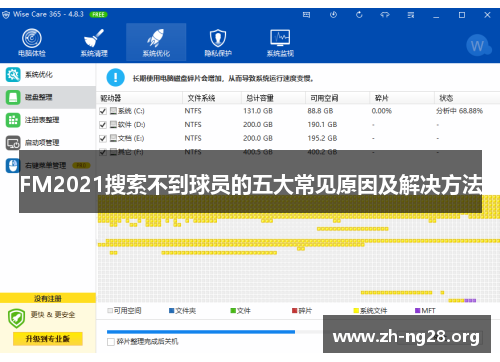Click the 磁盘整理 disk sidebar icon
Image resolution: width=500 pixels, height=362 pixels.
click(x=13, y=97)
